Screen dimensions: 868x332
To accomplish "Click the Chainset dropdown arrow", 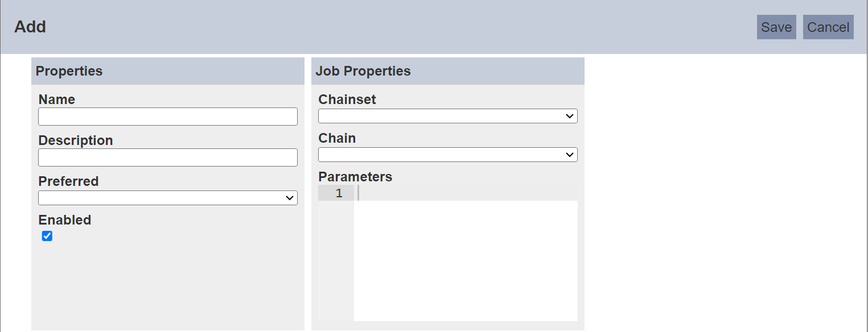I will click(x=570, y=116).
